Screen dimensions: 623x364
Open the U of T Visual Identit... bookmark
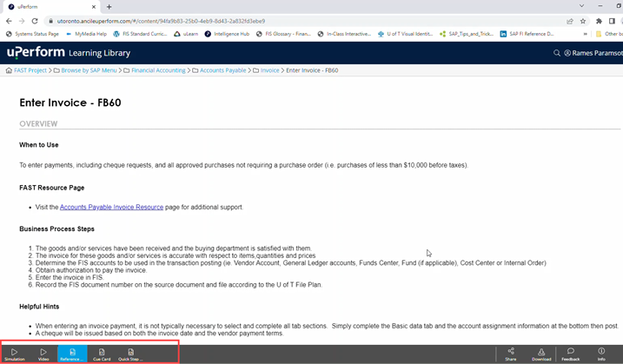[405, 34]
